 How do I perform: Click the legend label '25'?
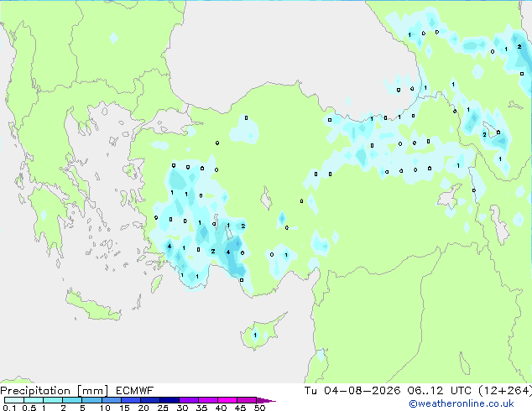pyautogui.click(x=163, y=408)
